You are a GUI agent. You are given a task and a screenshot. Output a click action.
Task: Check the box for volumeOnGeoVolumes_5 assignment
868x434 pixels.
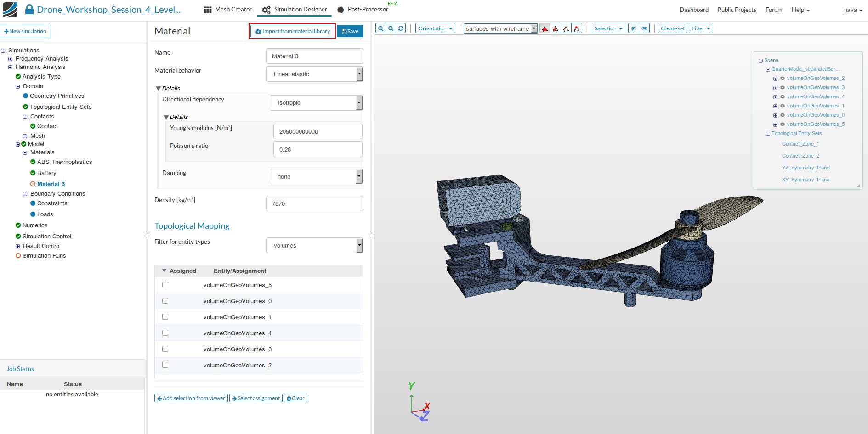165,285
